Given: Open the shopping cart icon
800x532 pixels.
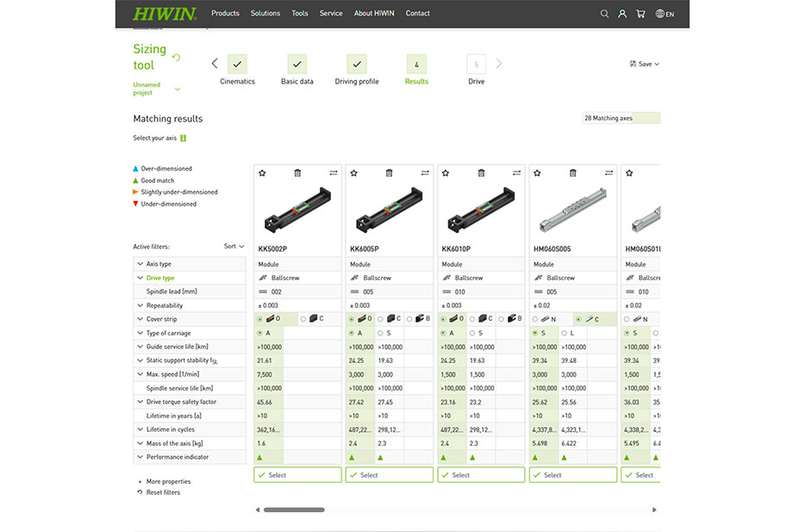Looking at the screenshot, I should [x=641, y=14].
